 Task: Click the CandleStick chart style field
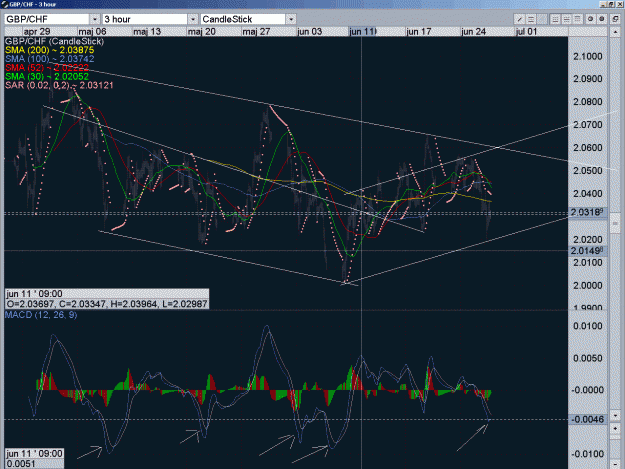243,19
